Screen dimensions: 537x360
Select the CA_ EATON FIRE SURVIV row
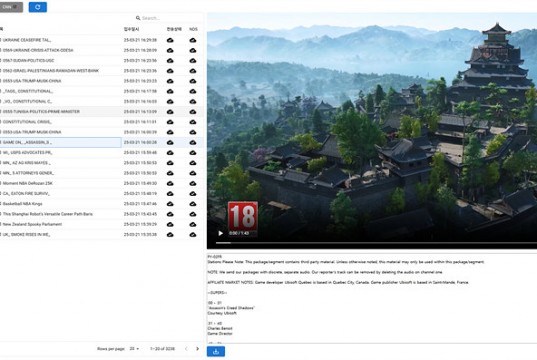102,194
